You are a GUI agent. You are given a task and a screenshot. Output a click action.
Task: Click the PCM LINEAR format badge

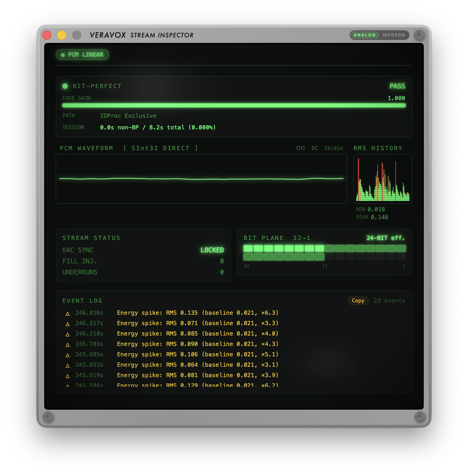[82, 55]
